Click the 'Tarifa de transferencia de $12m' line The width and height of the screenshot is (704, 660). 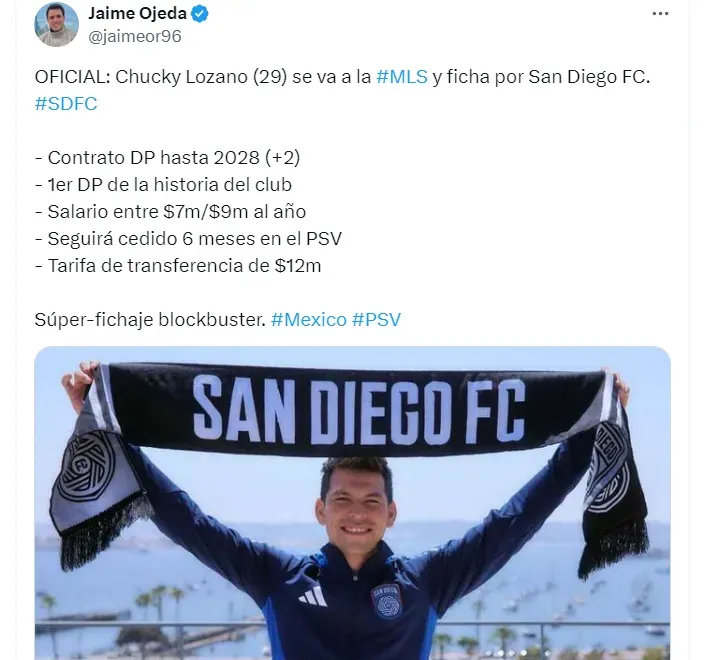point(178,266)
